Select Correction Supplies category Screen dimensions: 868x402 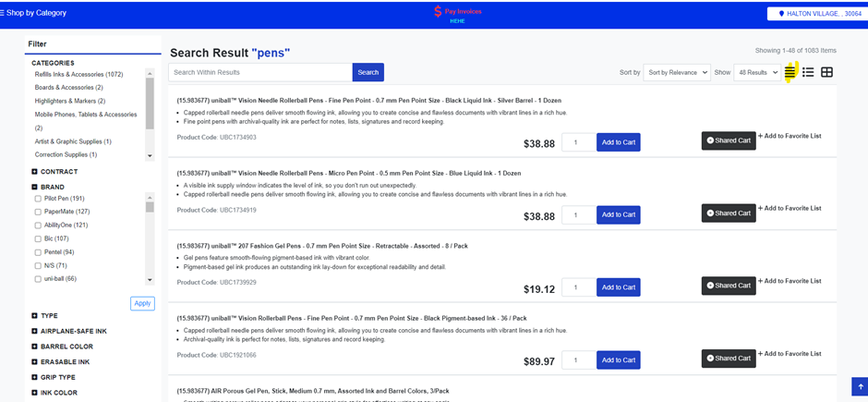[x=66, y=154]
